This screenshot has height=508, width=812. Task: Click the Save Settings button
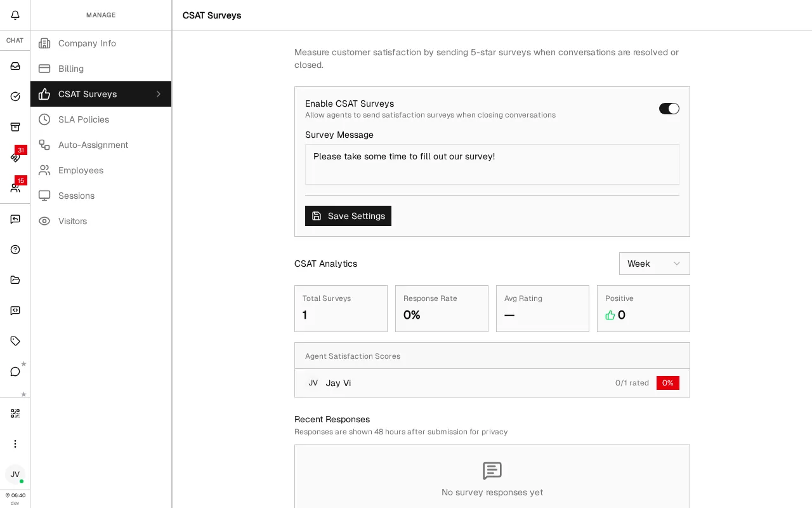pyautogui.click(x=348, y=216)
